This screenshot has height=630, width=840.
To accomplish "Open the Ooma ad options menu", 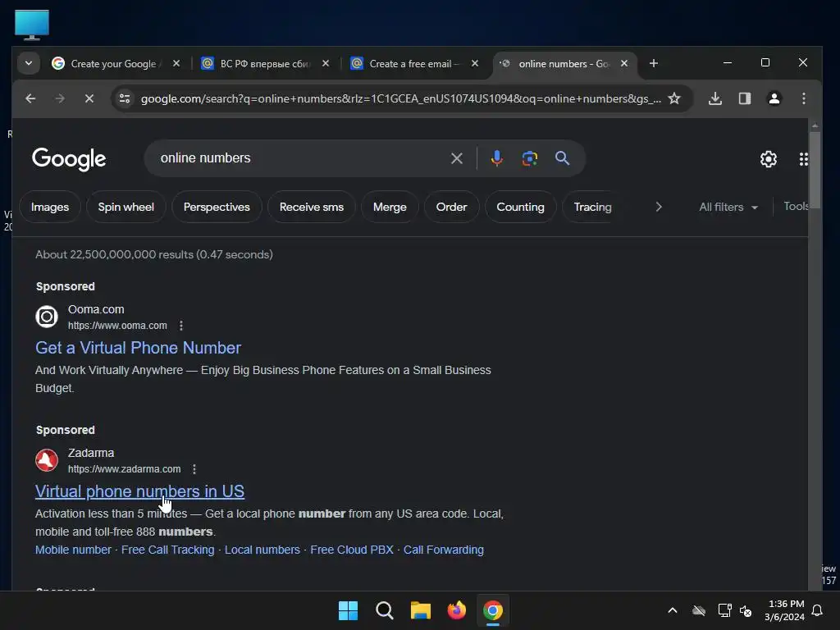I will [181, 326].
